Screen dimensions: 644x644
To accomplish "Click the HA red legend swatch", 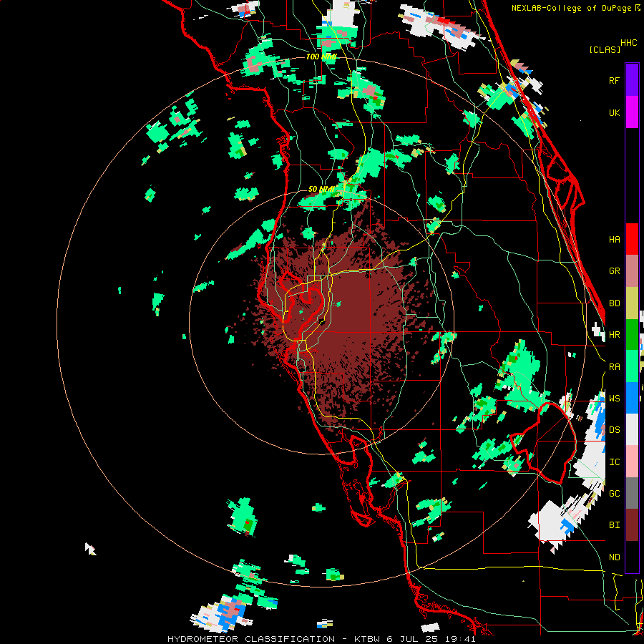I will [x=632, y=239].
